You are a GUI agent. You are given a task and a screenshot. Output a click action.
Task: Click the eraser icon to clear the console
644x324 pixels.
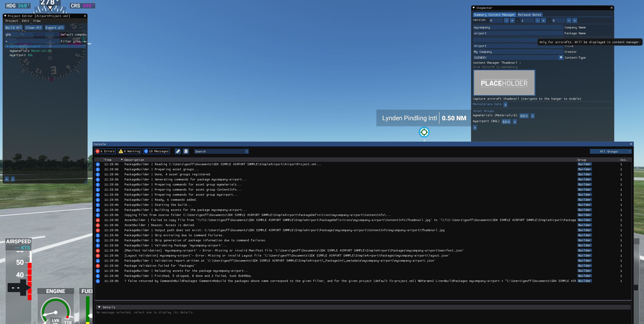[x=178, y=151]
